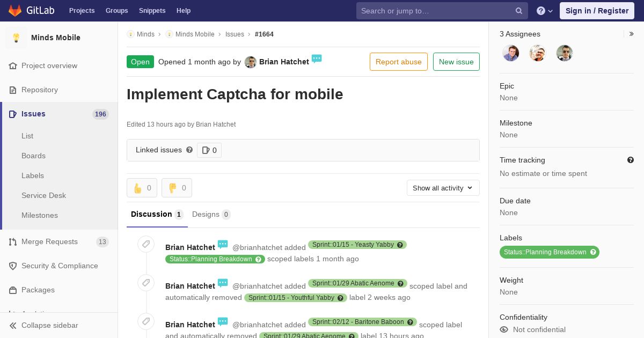Open Milestones page
The height and width of the screenshot is (338, 644).
(x=40, y=215)
